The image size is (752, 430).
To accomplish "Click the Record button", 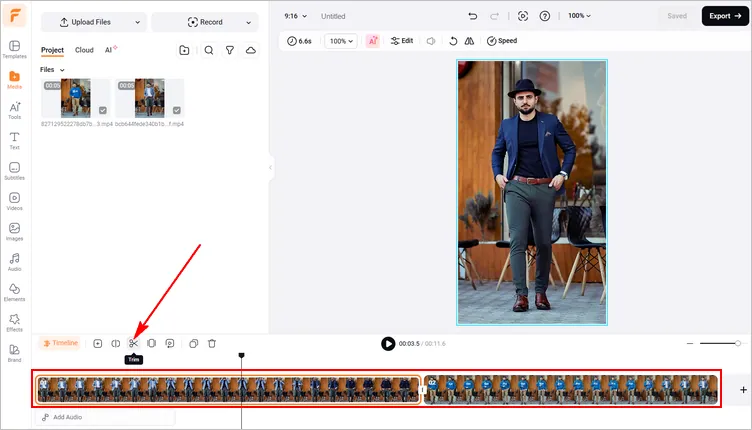I will pos(205,22).
